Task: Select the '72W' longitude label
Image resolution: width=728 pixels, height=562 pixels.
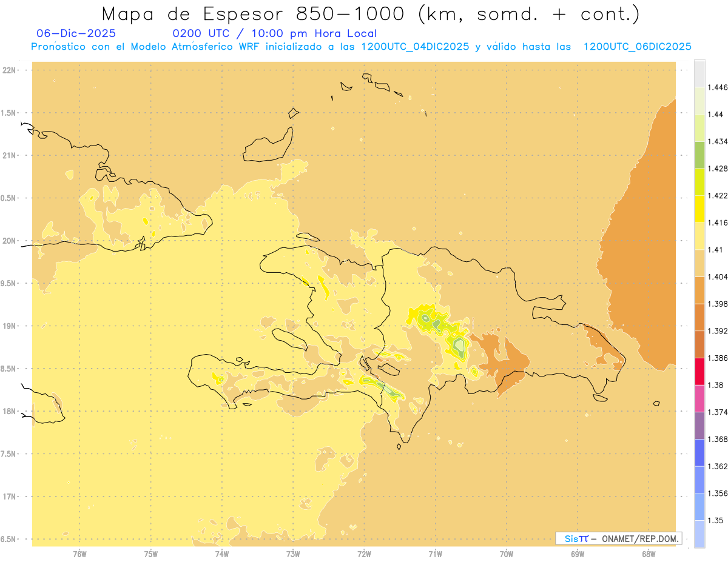Action: (x=364, y=554)
